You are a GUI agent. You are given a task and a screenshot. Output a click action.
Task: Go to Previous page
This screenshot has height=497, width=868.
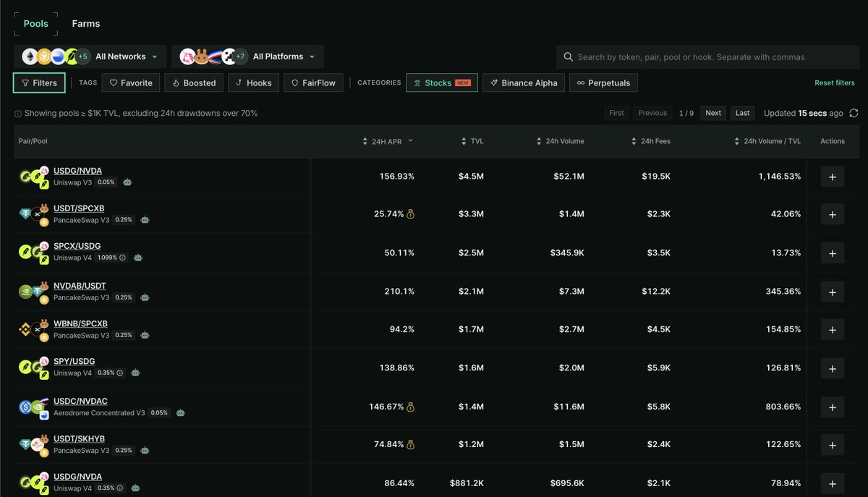[652, 113]
